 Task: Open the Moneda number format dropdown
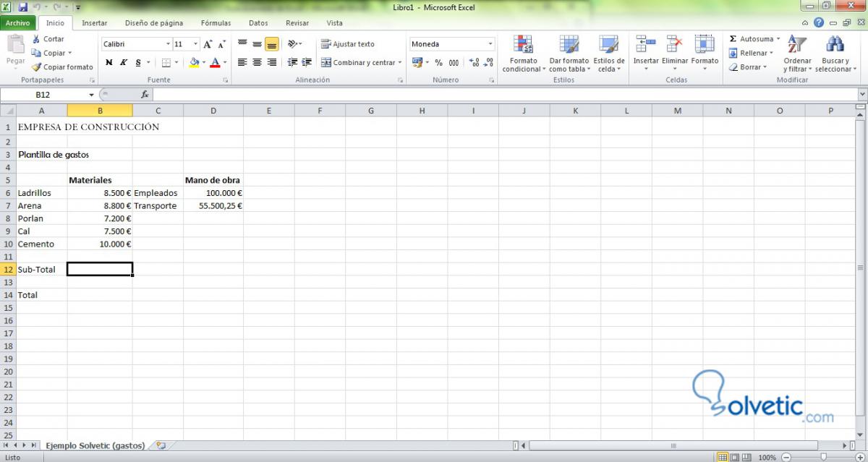490,44
